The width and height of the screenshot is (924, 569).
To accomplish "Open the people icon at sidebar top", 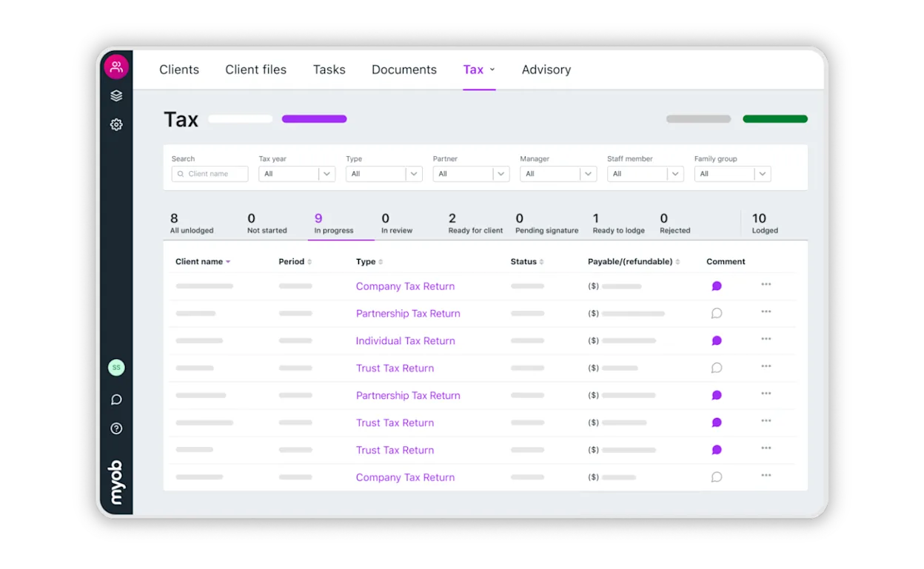I will [116, 67].
